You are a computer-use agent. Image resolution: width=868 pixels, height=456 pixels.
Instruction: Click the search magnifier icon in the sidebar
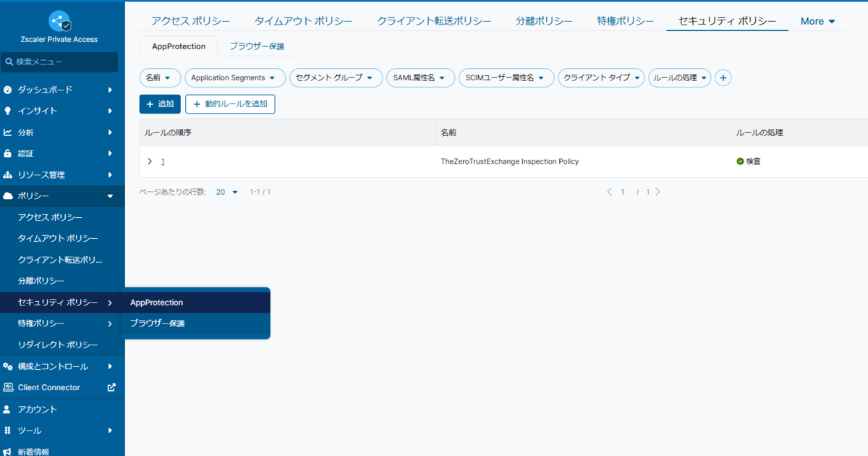(9, 62)
